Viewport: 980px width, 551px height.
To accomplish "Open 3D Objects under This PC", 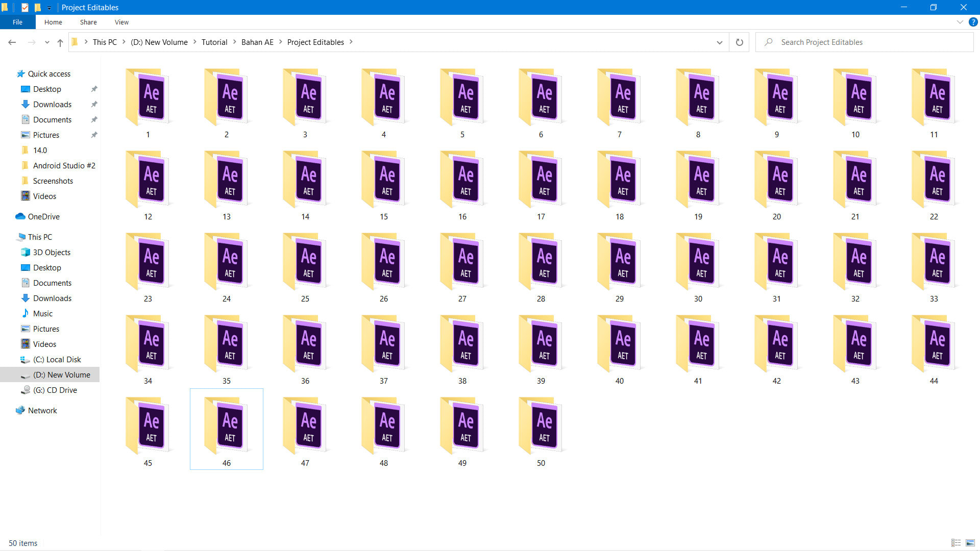I will point(52,252).
